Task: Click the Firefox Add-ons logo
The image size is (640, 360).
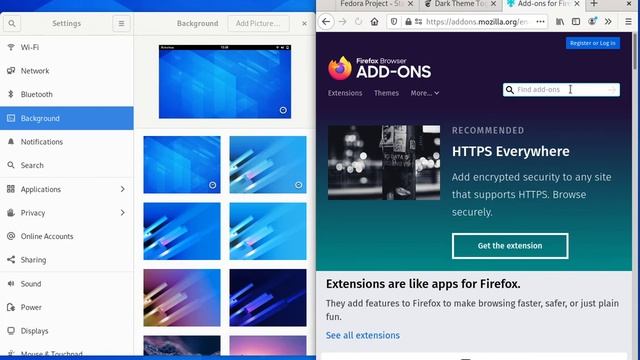Action: click(380, 69)
